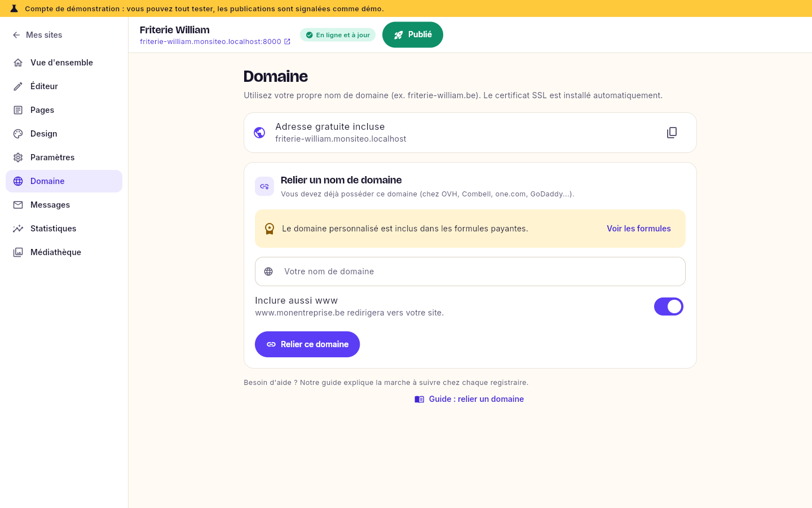The height and width of the screenshot is (508, 812).
Task: Click the pencil icon for Éditeur
Action: click(18, 86)
